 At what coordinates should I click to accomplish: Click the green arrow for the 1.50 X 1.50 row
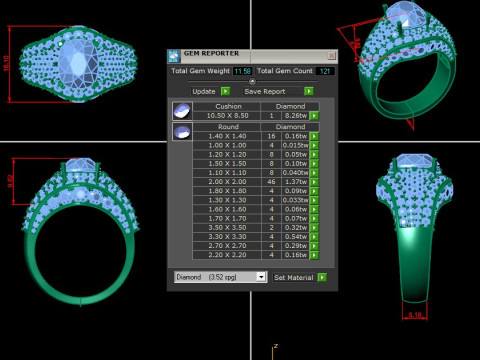314,164
